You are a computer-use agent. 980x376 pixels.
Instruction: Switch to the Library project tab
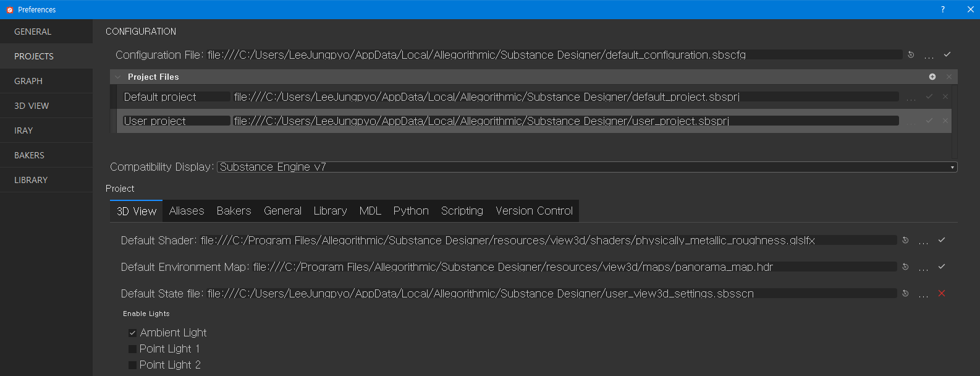tap(330, 211)
